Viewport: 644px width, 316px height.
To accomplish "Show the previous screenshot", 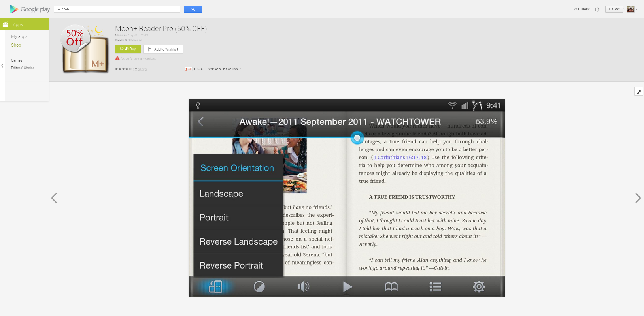I will tap(54, 198).
